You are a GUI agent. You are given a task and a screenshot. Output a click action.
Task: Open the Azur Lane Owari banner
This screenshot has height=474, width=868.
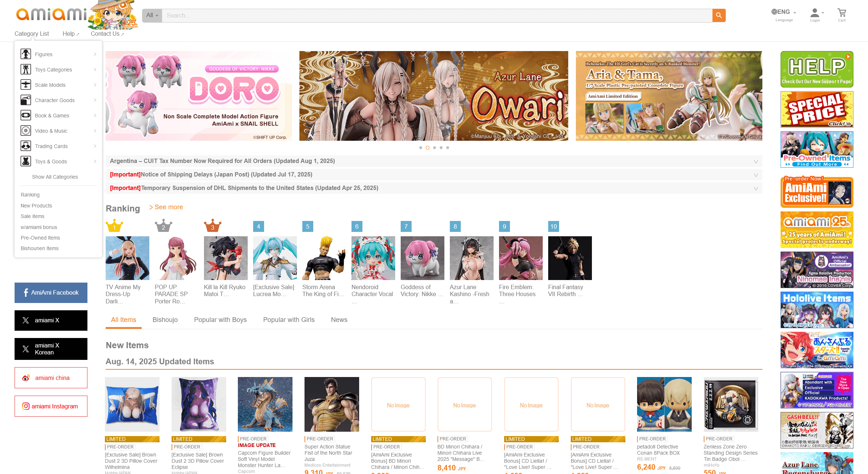point(434,96)
